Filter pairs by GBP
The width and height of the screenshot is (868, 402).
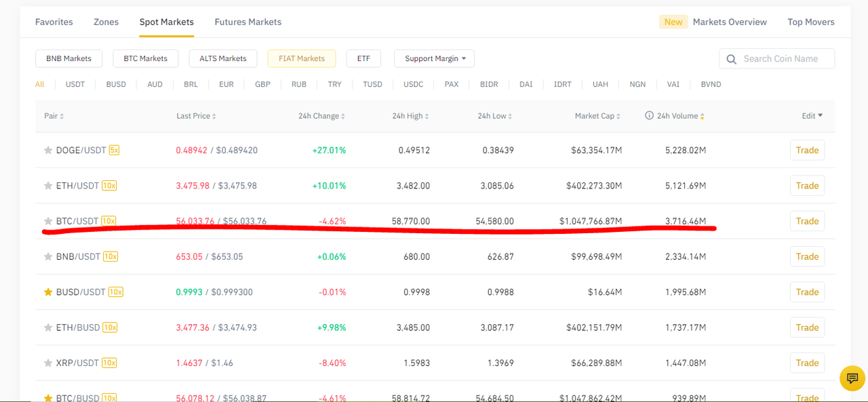coord(262,84)
